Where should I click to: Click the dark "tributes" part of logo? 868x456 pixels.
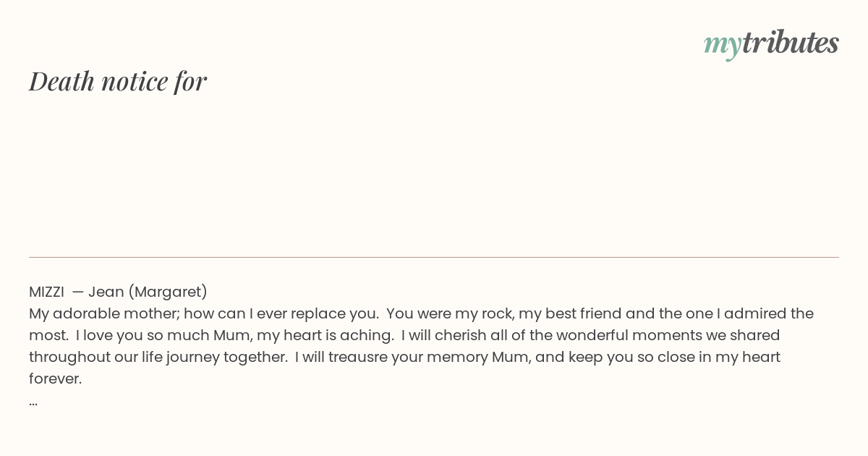pos(790,43)
